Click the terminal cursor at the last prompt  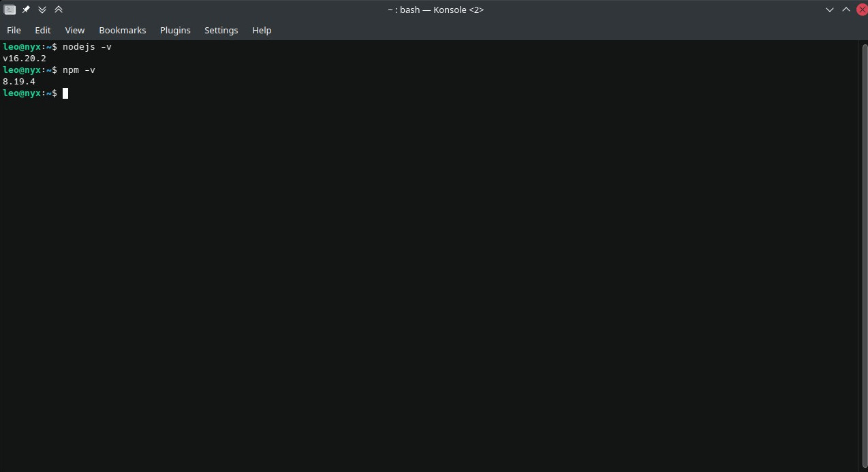65,93
